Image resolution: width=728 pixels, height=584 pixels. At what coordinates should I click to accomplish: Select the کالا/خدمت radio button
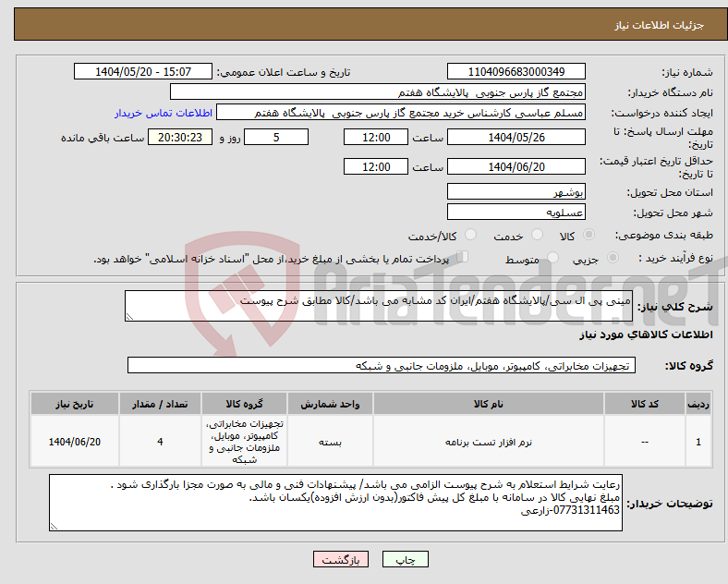pos(470,235)
